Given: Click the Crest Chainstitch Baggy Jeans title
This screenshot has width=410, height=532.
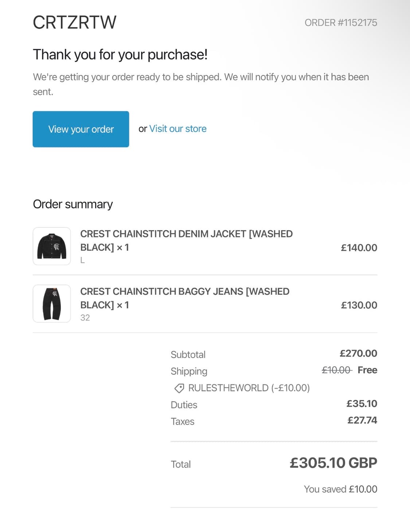Looking at the screenshot, I should coord(185,298).
